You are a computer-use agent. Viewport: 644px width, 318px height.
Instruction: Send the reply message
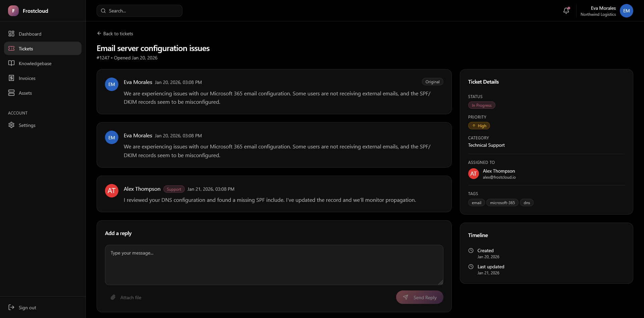pos(419,297)
